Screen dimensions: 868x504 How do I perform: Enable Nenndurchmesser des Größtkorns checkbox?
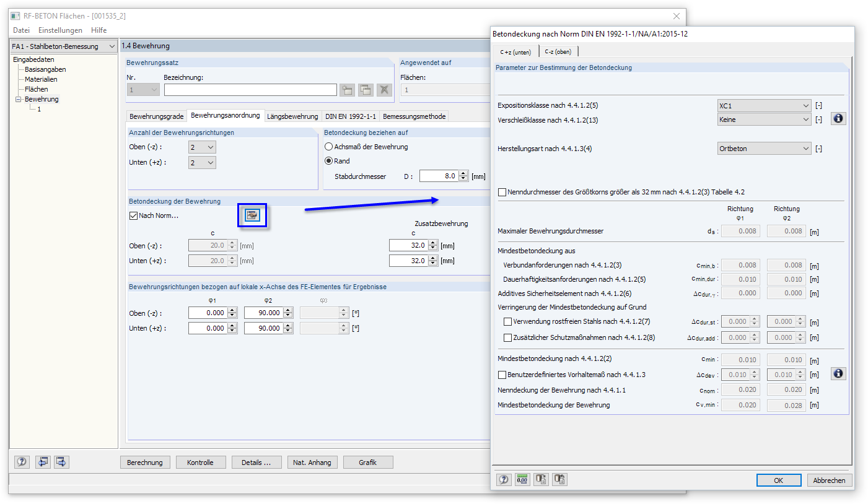(502, 193)
